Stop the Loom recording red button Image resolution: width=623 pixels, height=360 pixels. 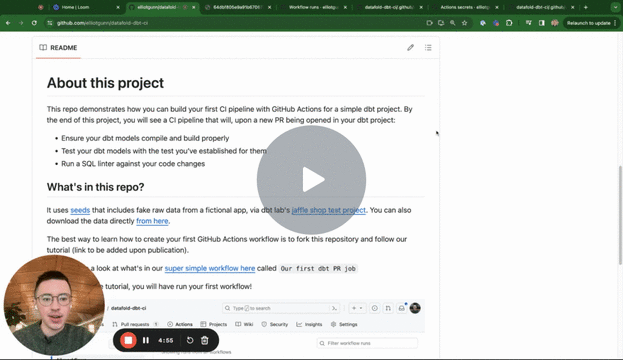tap(128, 340)
